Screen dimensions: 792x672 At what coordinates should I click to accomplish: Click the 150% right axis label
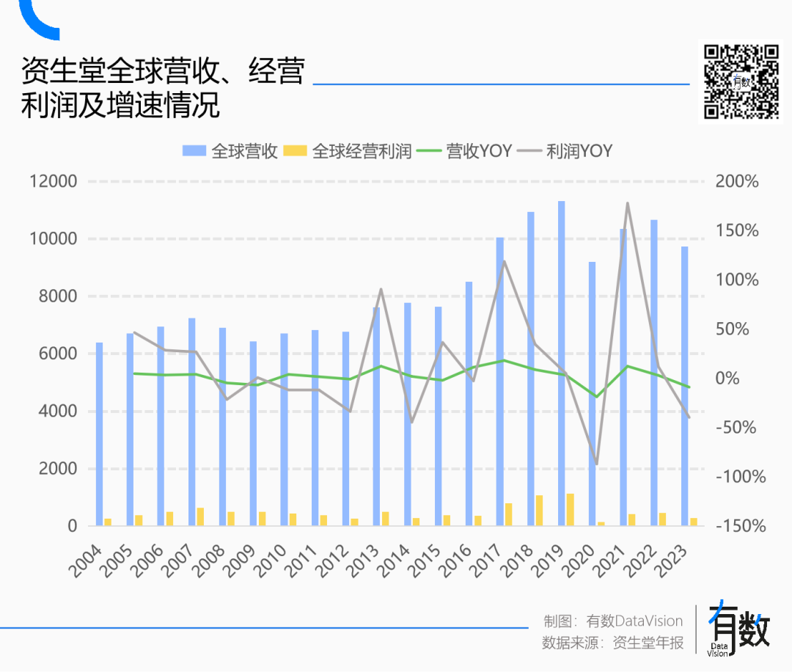737,230
